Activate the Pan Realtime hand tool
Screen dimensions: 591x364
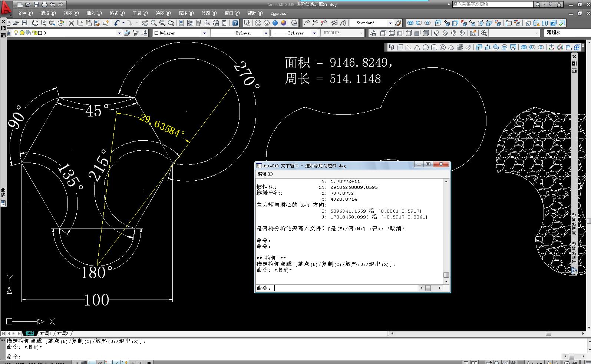[145, 23]
